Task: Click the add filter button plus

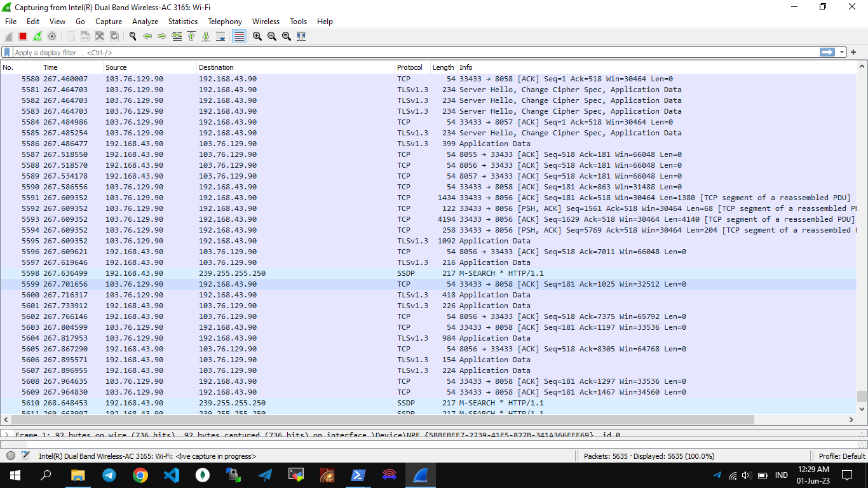Action: point(853,53)
